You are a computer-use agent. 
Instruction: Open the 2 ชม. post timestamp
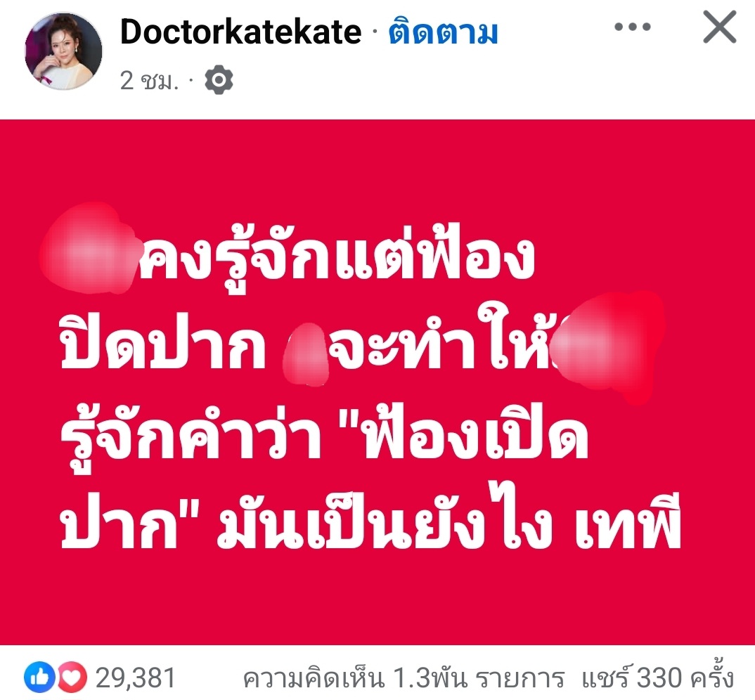coord(149,80)
